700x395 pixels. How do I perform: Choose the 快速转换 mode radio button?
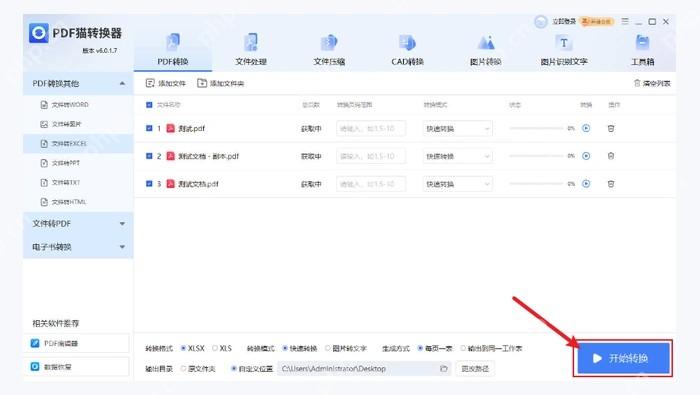[285, 348]
